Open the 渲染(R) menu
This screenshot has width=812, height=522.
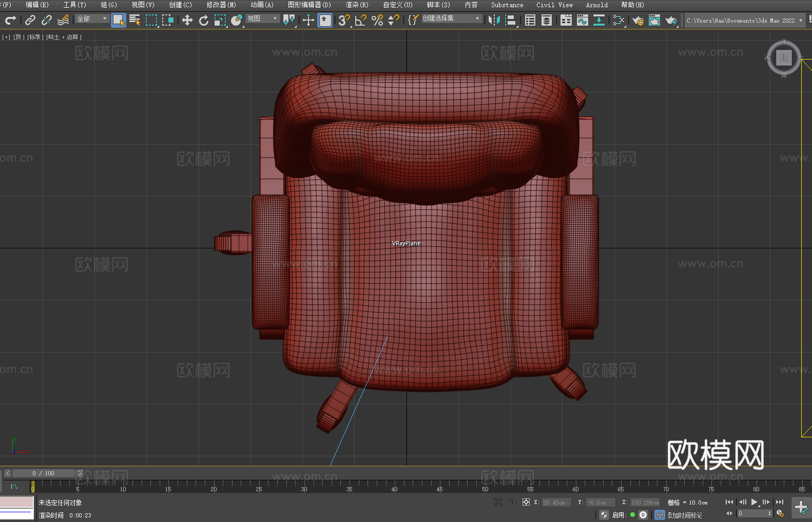357,5
